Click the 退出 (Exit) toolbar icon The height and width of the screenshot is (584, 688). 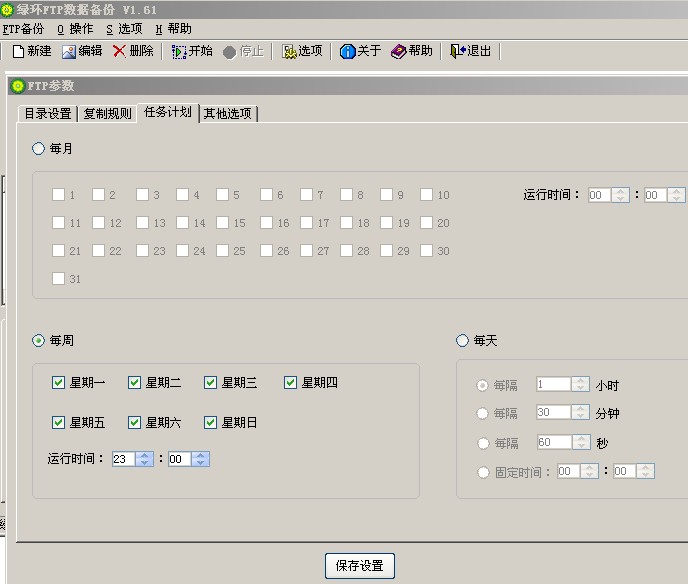pyautogui.click(x=457, y=51)
